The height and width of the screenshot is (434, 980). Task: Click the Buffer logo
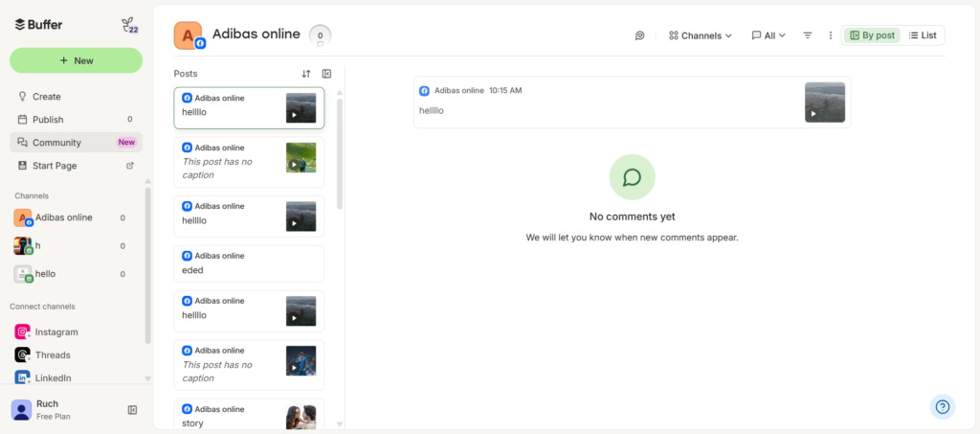[38, 25]
